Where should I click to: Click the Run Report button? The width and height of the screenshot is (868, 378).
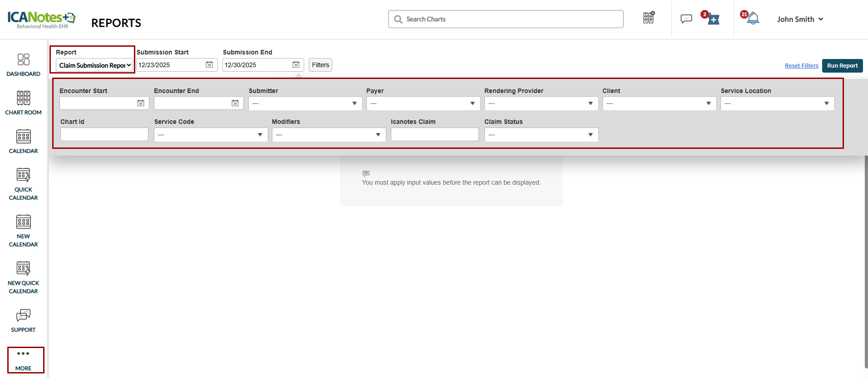tap(842, 66)
